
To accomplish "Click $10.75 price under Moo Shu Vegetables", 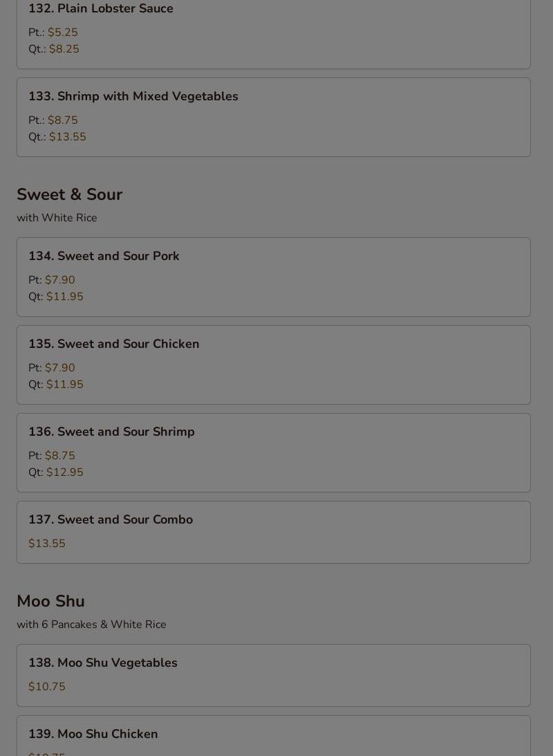I will [47, 687].
